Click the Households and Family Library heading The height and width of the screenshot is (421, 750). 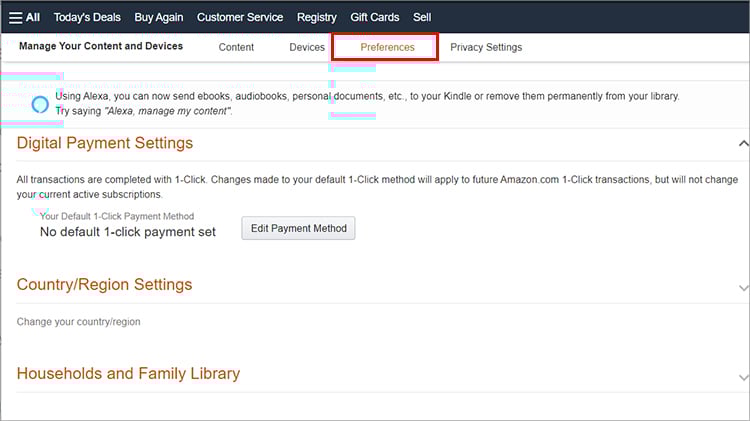(x=128, y=374)
